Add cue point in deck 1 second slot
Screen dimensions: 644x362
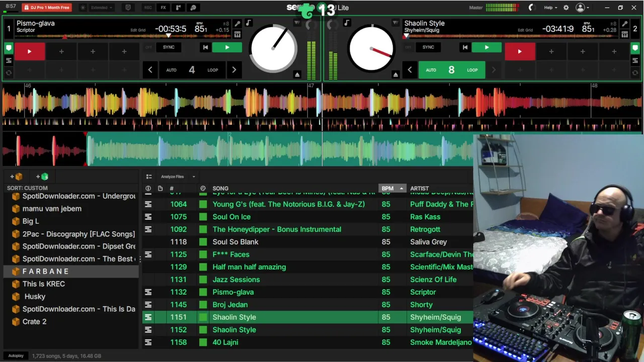coord(61,51)
